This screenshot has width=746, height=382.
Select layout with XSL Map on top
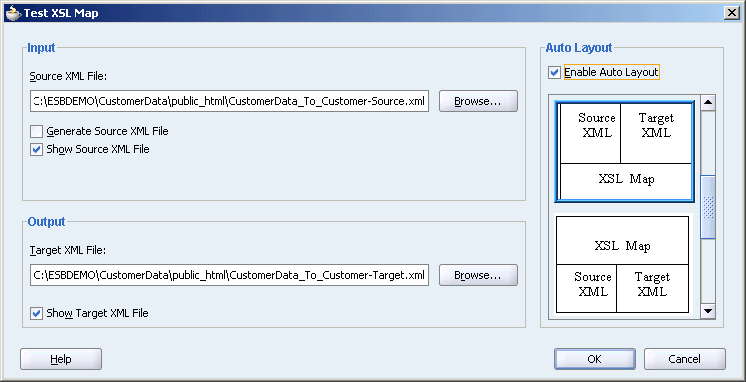tap(622, 264)
